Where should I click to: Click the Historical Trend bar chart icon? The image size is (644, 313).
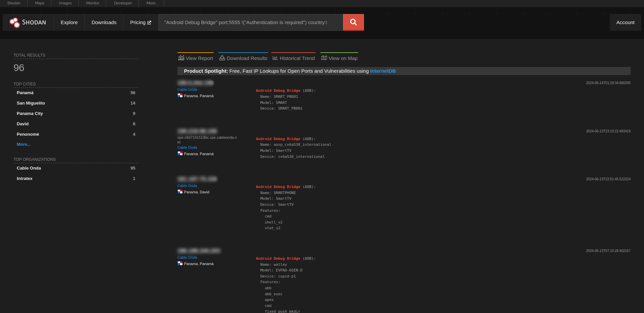275,58
